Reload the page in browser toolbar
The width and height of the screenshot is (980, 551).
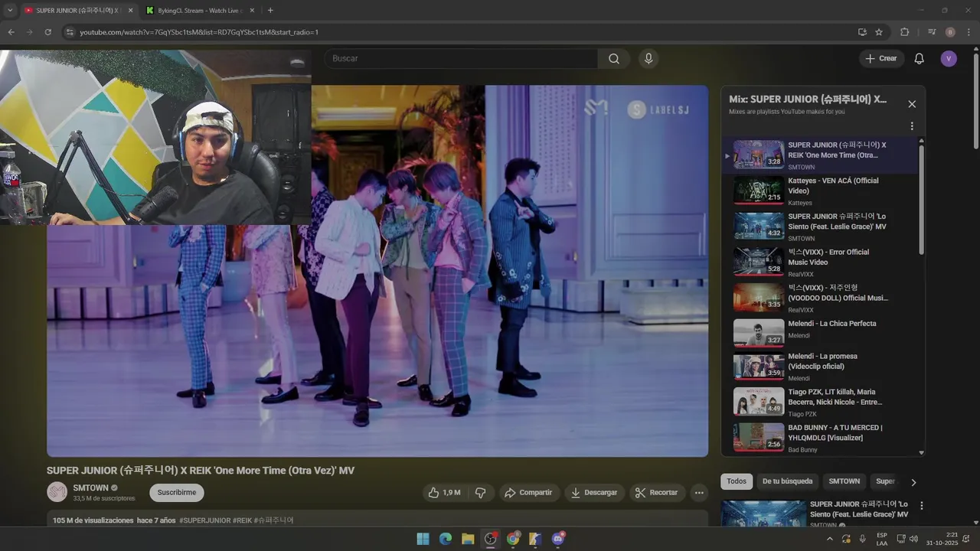click(47, 32)
